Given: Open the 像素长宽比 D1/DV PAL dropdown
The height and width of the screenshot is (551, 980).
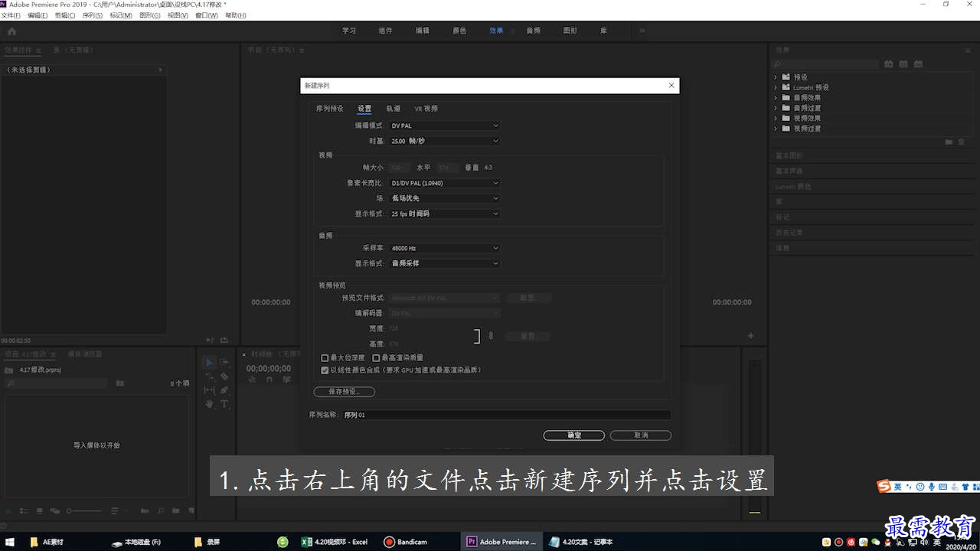Looking at the screenshot, I should point(444,183).
